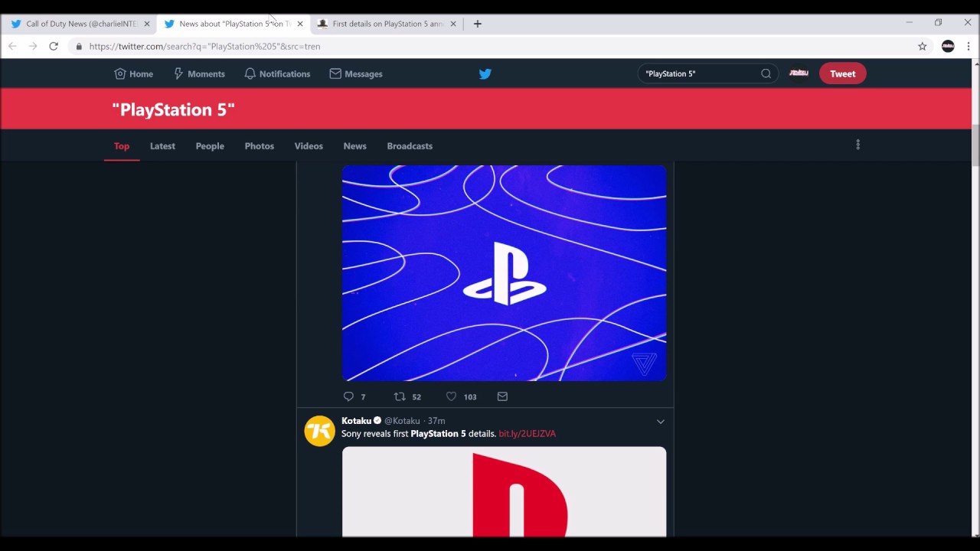The image size is (980, 551).
Task: Switch to the News tab
Action: tap(354, 145)
